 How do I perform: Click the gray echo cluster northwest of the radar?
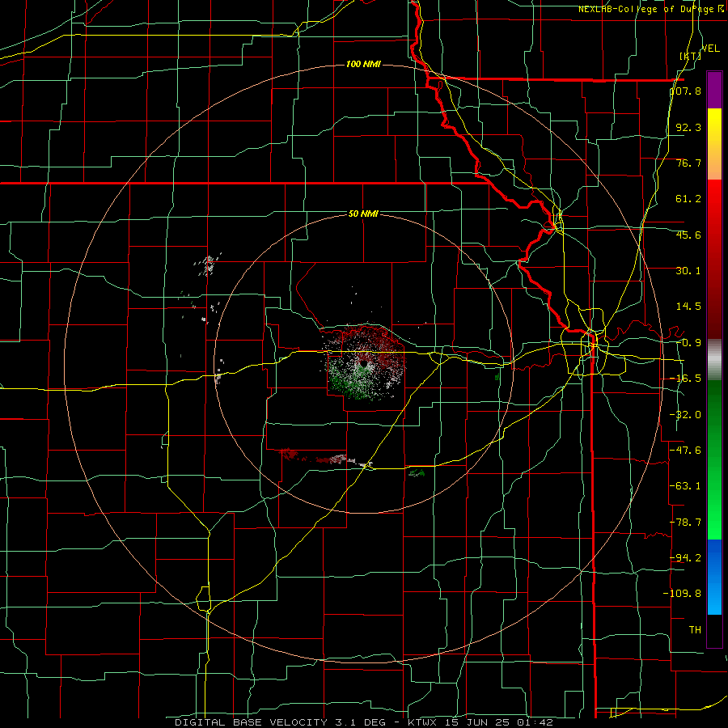208,266
